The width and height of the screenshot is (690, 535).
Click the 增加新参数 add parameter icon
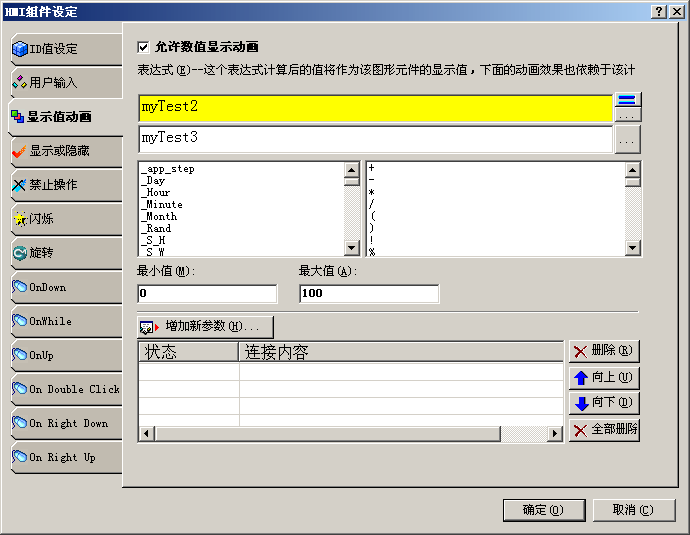pyautogui.click(x=147, y=327)
